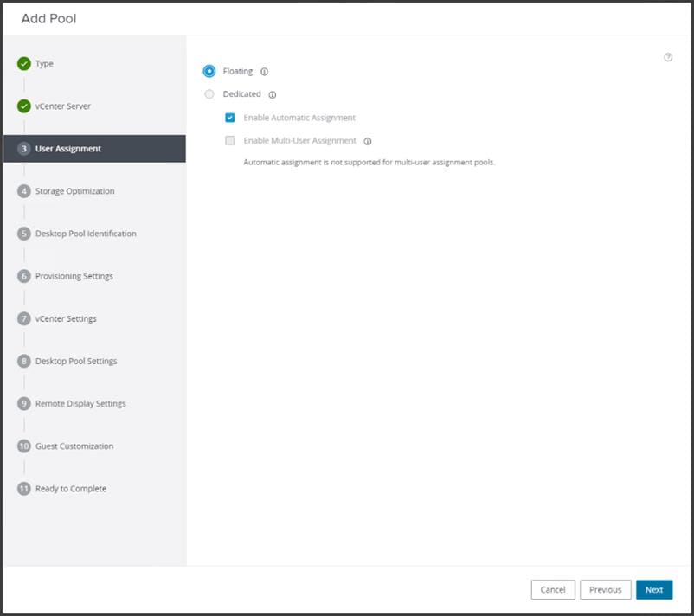The width and height of the screenshot is (694, 616).
Task: Click the green checkmark icon for Type
Action: (24, 63)
